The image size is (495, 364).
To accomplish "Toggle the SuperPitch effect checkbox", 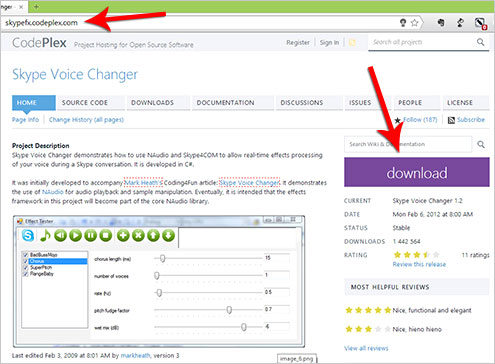I will tap(25, 268).
